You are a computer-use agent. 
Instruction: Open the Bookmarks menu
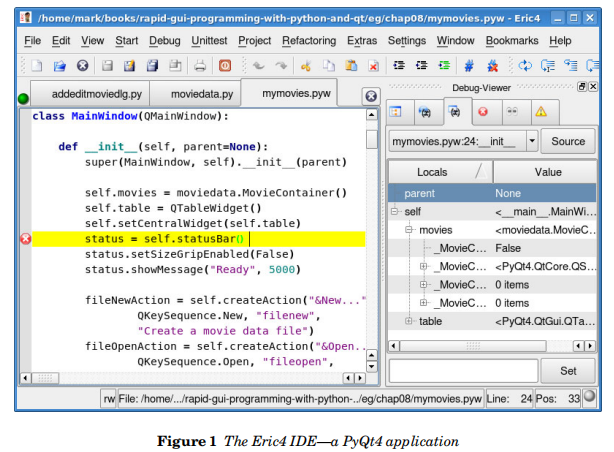coord(512,41)
